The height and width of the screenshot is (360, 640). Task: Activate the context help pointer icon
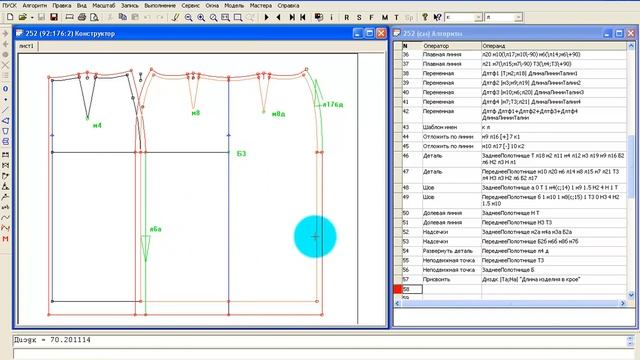(x=437, y=17)
